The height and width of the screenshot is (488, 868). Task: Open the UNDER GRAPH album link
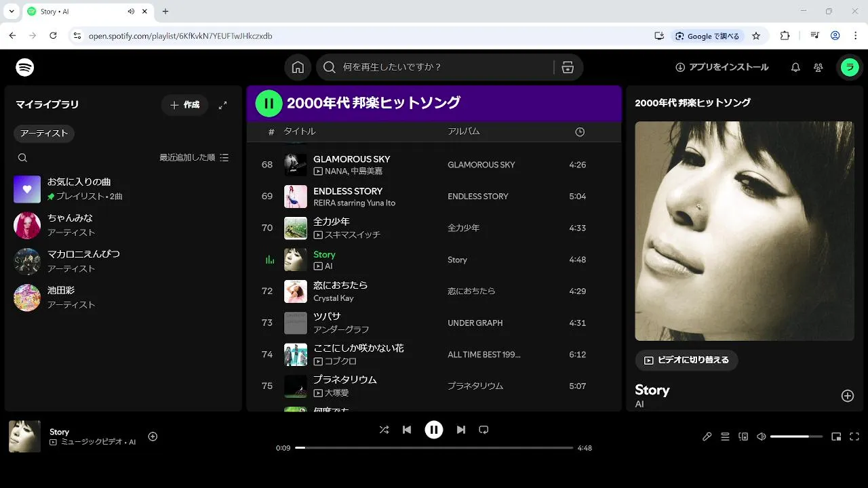coord(475,323)
